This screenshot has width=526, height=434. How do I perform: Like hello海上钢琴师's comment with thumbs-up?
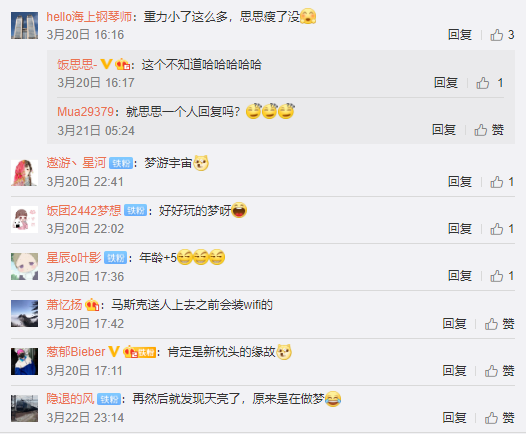click(x=496, y=35)
